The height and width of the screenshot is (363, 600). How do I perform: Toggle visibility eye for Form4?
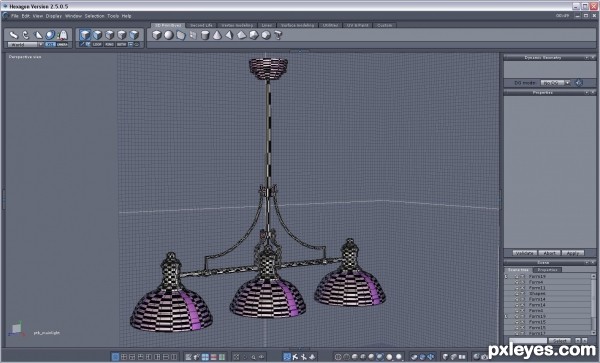coord(517,282)
